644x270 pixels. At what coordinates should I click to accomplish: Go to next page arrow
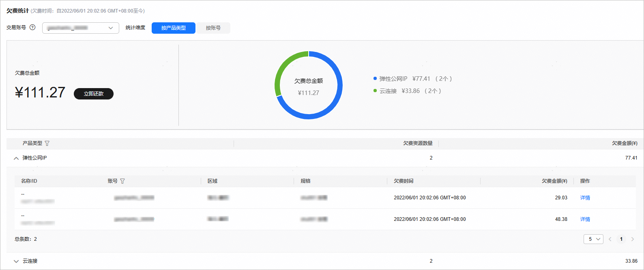pos(632,239)
